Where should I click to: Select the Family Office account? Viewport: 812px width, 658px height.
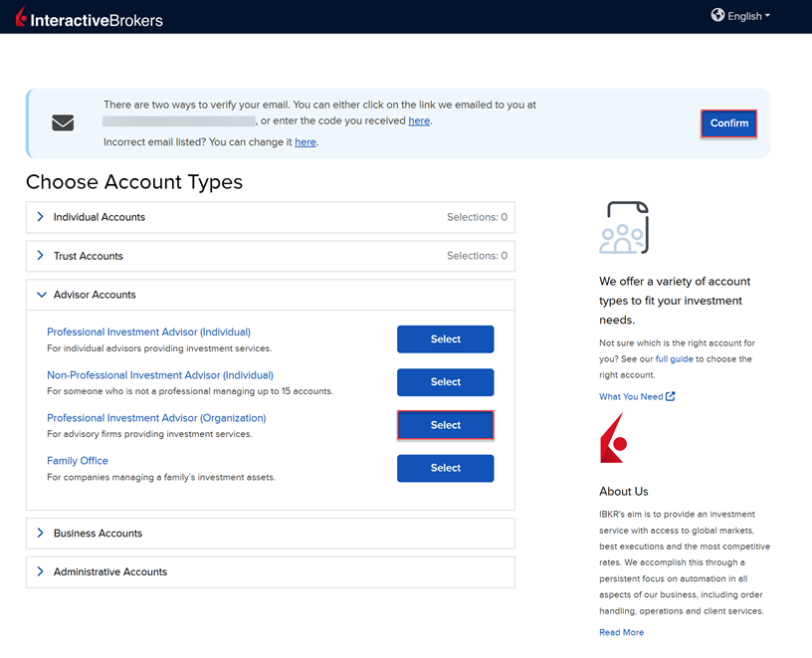coord(445,468)
